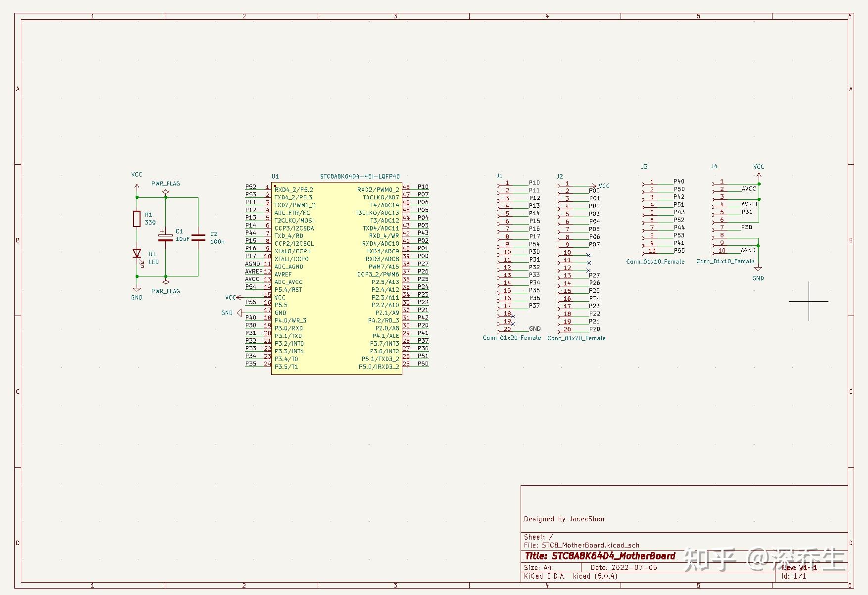Viewport: 868px width, 595px height.
Task: Click the title STC8A8K64D4_MotherBoard text
Action: point(600,556)
